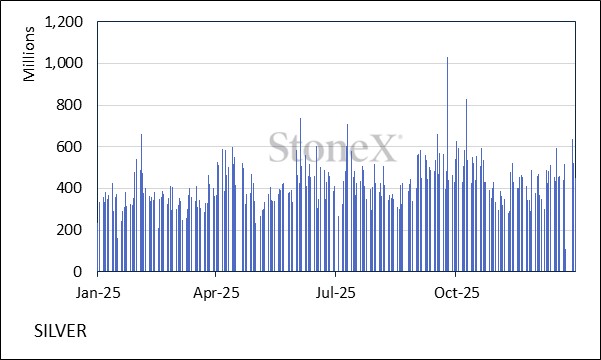
Task: Click the 800 y-axis label
Action: 69,105
